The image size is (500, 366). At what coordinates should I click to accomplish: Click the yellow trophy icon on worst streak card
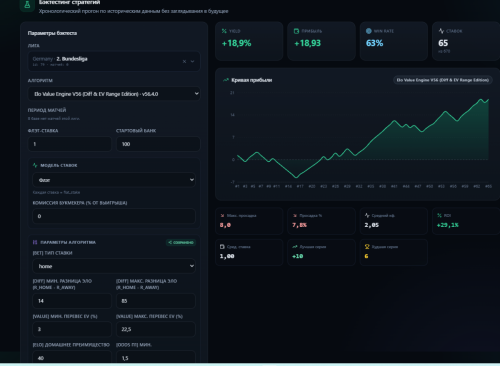[367, 247]
